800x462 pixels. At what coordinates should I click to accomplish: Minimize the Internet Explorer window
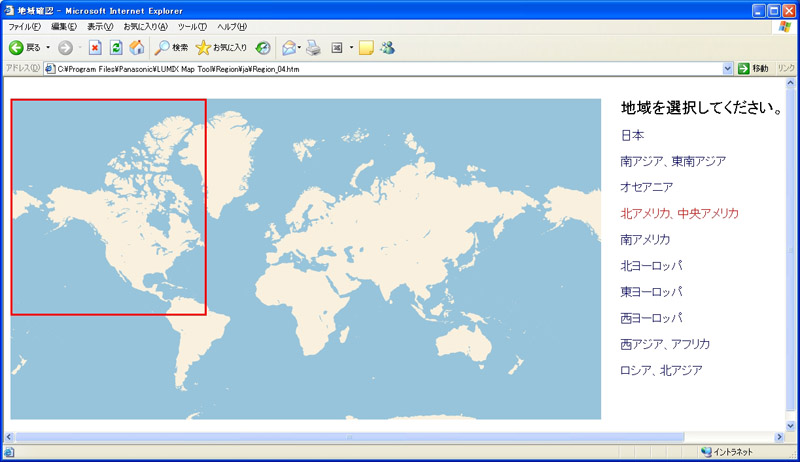(759, 11)
